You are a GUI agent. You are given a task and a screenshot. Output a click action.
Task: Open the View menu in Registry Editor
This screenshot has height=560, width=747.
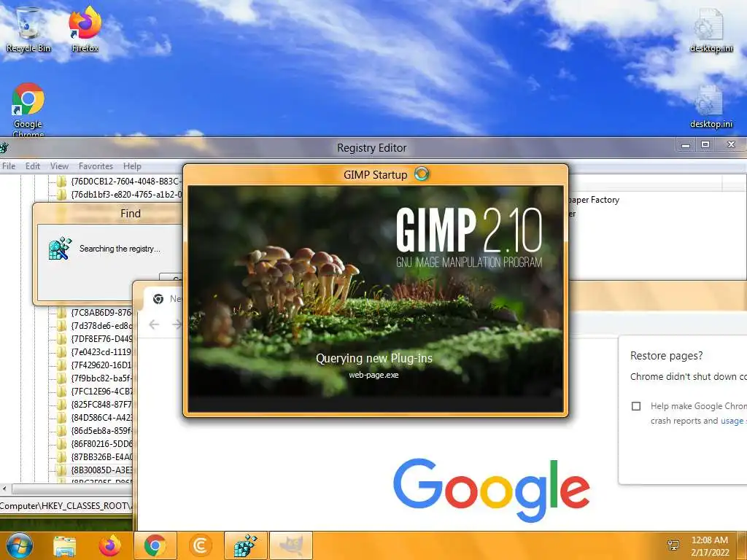tap(59, 166)
